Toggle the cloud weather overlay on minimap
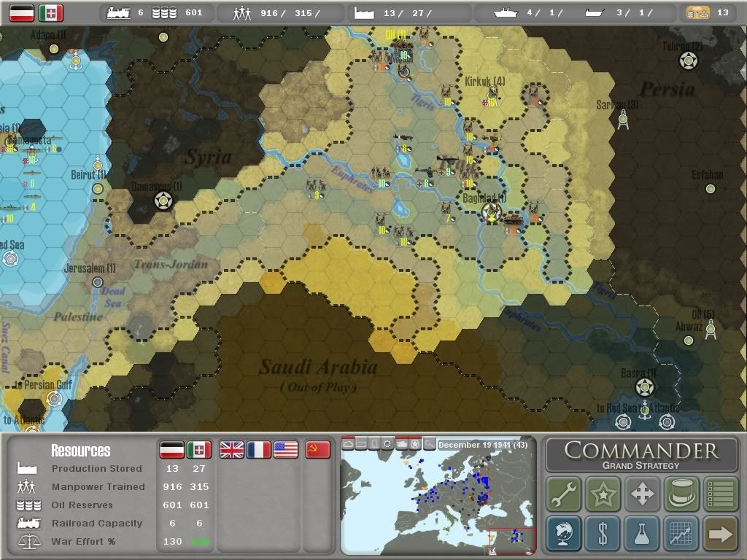The width and height of the screenshot is (747, 560). pyautogui.click(x=348, y=444)
